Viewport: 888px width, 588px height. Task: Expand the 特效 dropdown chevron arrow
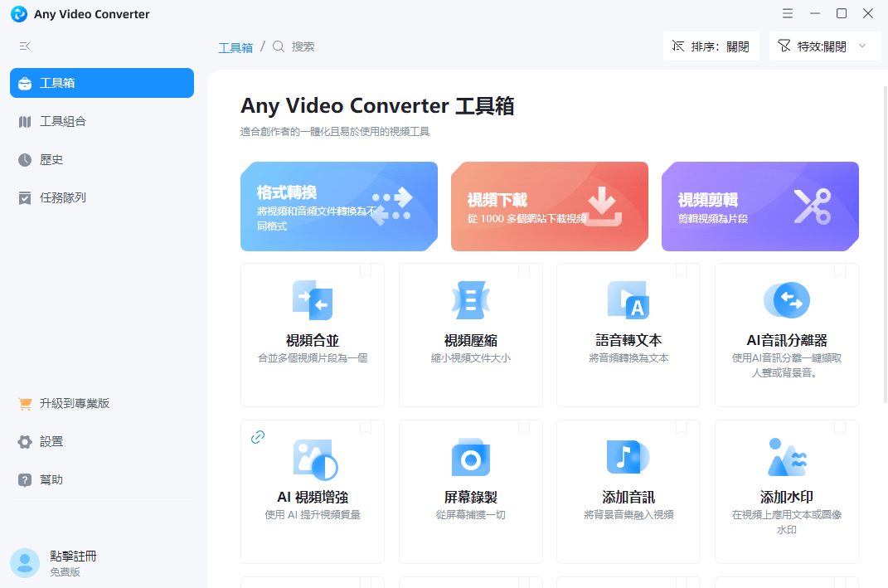pos(862,46)
